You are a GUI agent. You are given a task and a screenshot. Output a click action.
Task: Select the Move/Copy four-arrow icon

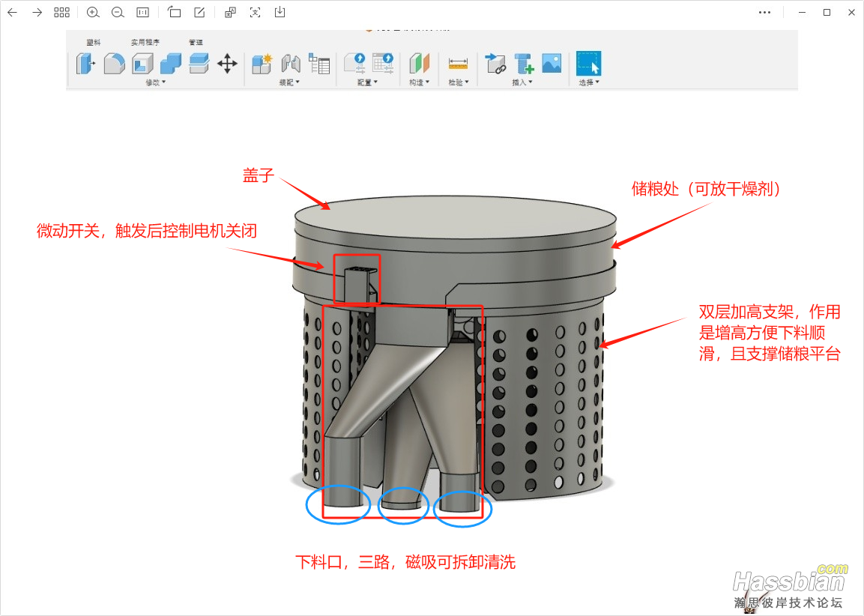point(227,64)
